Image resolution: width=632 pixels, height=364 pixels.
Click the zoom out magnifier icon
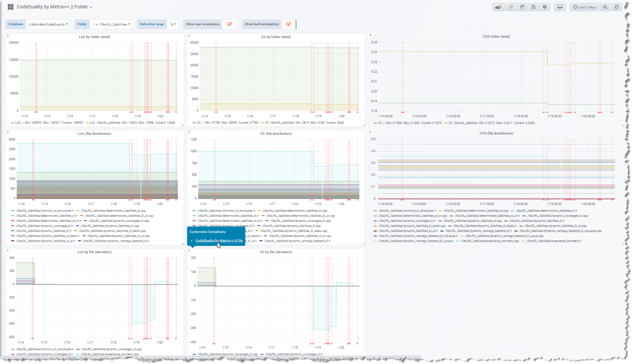[605, 7]
